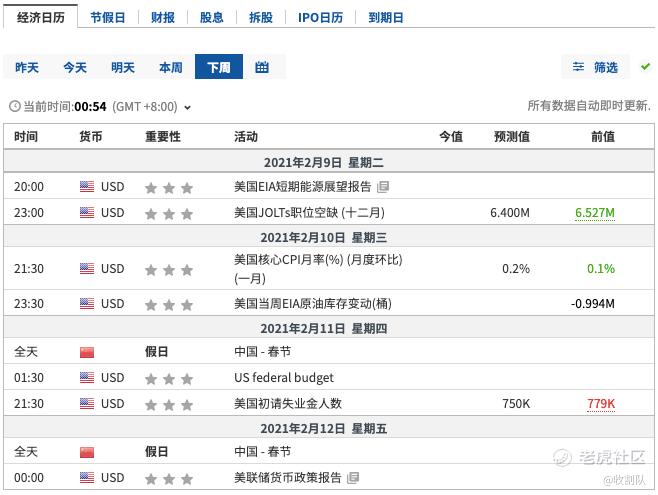Switch to the 节假日 tab
Image resolution: width=658 pixels, height=495 pixels.
coord(108,18)
